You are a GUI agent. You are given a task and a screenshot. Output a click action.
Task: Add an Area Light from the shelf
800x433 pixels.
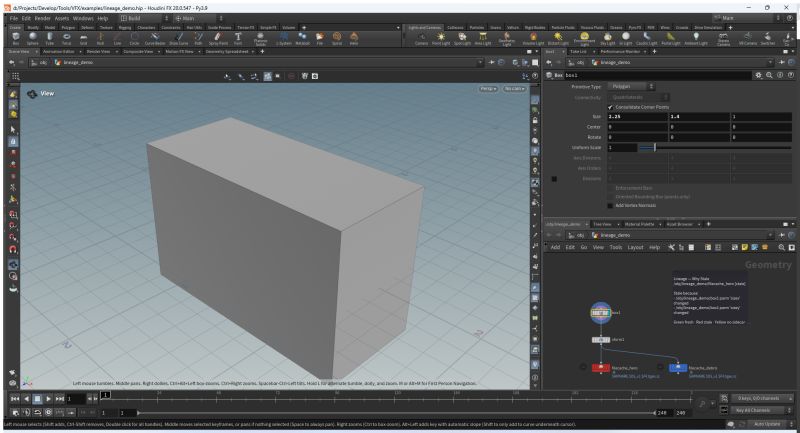point(483,38)
